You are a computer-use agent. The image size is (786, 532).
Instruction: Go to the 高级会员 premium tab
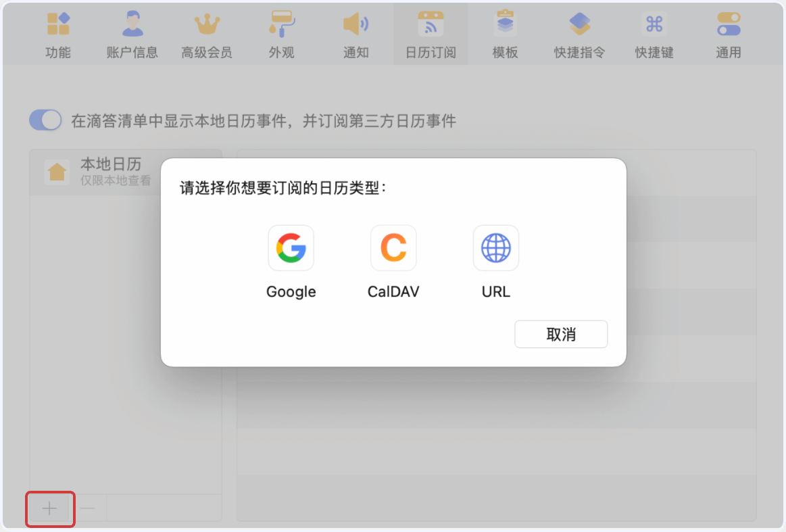coord(207,34)
